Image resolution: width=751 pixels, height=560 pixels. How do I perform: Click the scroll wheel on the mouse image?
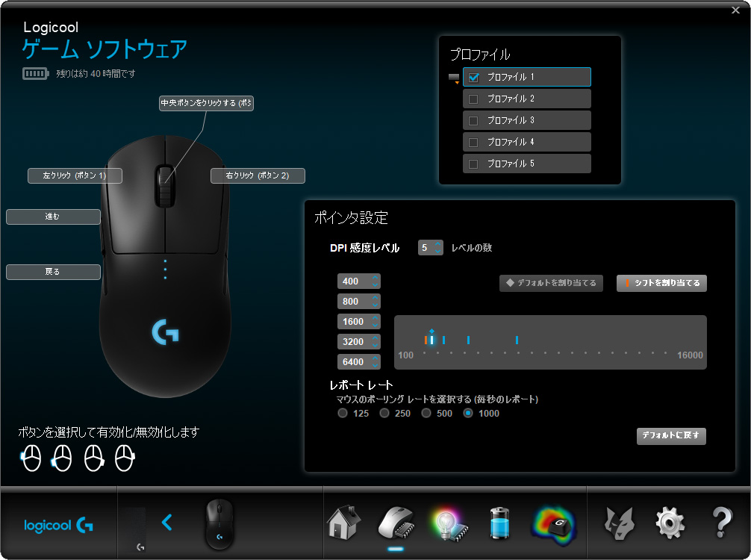165,187
